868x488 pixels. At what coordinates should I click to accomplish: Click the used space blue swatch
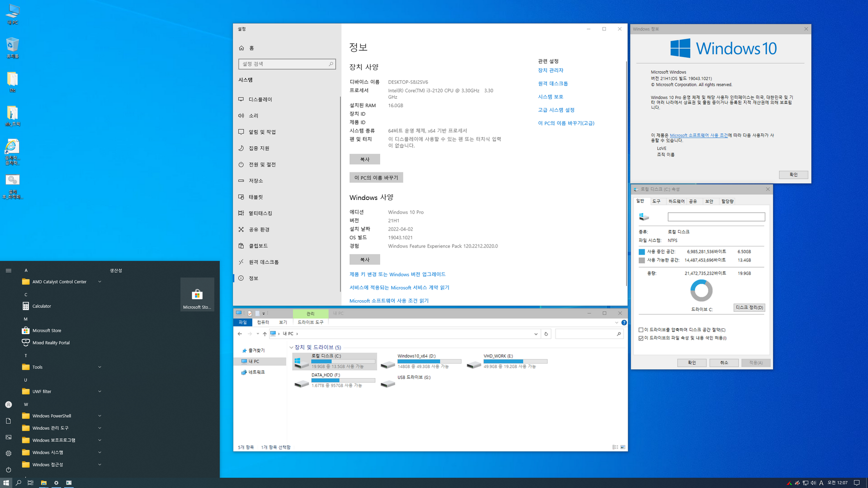click(642, 252)
